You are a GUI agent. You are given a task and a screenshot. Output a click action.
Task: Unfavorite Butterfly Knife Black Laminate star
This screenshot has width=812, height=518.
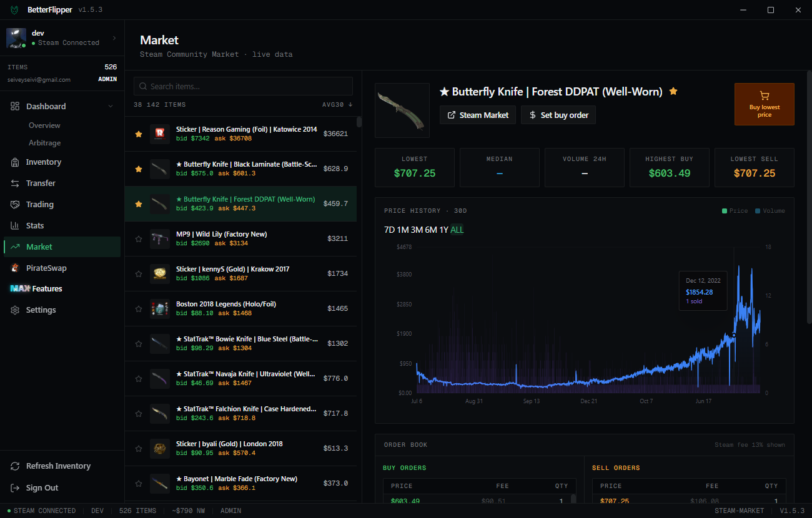139,169
